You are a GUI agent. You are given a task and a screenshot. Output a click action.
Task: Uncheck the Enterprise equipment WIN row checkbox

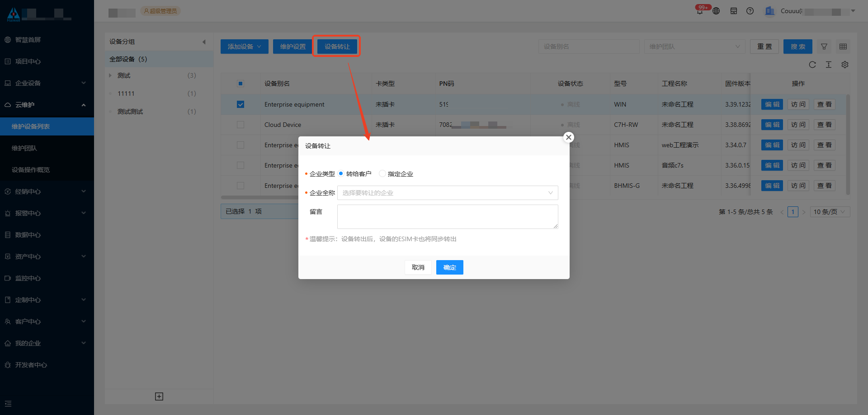(x=241, y=104)
